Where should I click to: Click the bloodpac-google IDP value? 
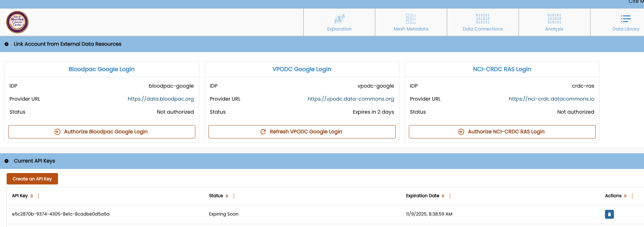pyautogui.click(x=171, y=86)
